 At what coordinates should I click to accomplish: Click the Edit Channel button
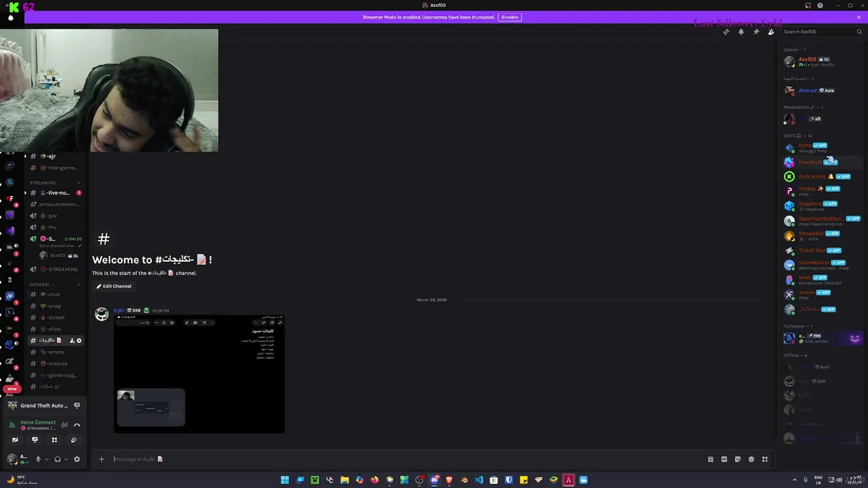tap(114, 286)
